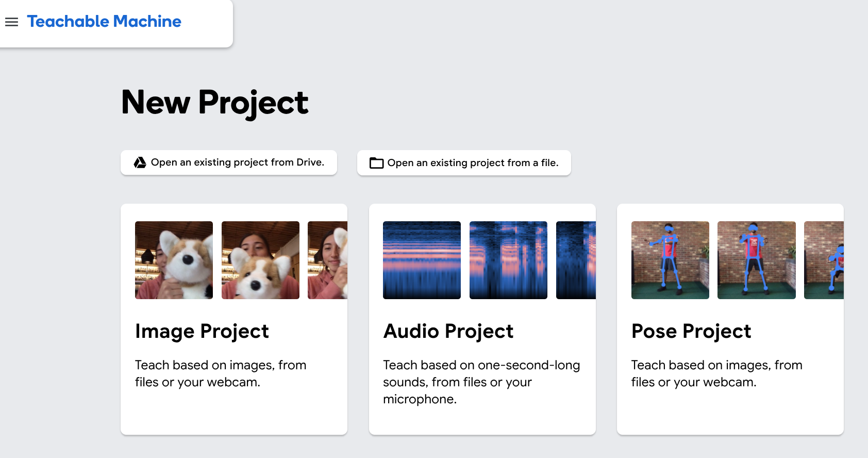
Task: Open an existing project from a file
Action: (x=464, y=163)
